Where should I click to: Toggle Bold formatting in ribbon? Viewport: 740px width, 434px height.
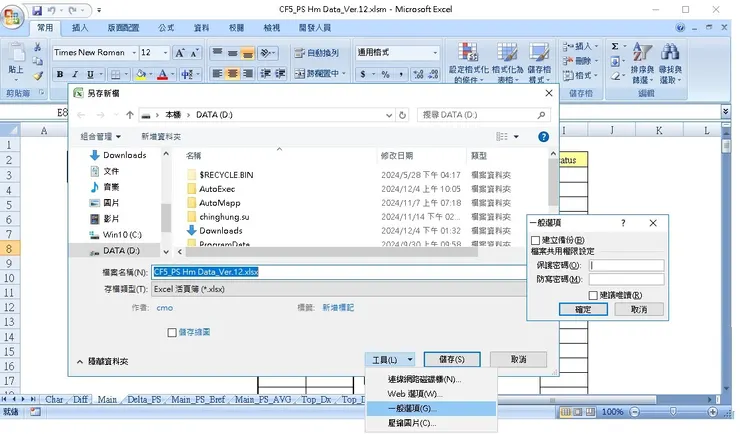[x=60, y=74]
